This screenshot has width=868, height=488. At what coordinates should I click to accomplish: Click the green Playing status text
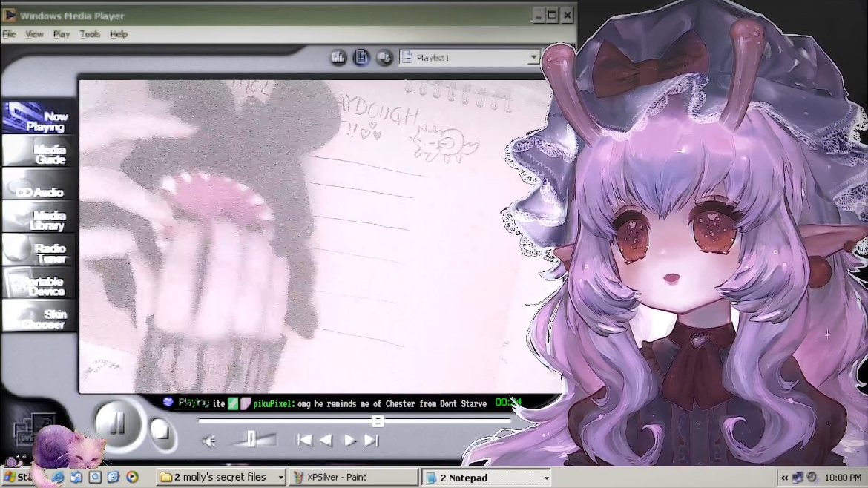193,403
